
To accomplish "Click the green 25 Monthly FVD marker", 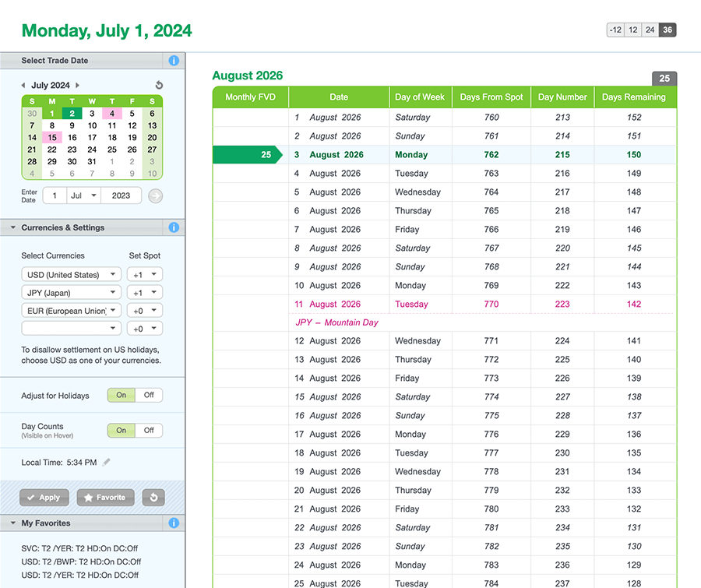I will coord(247,155).
